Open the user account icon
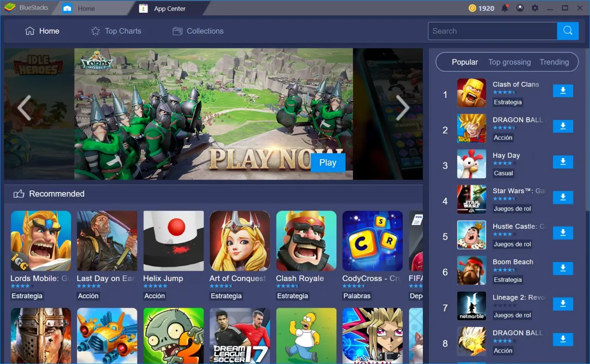Screen dimensions: 590x364 (520, 8)
